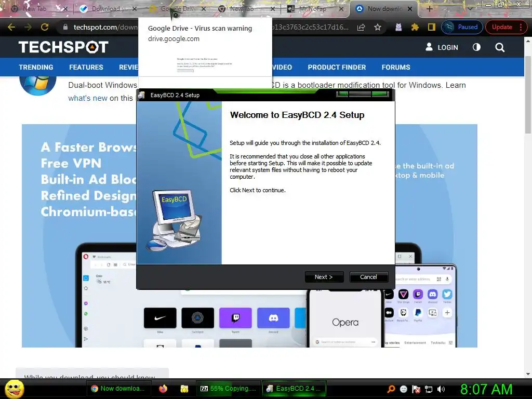Open the TRENDING menu item
Viewport: 532px width, 399px height.
[x=36, y=67]
